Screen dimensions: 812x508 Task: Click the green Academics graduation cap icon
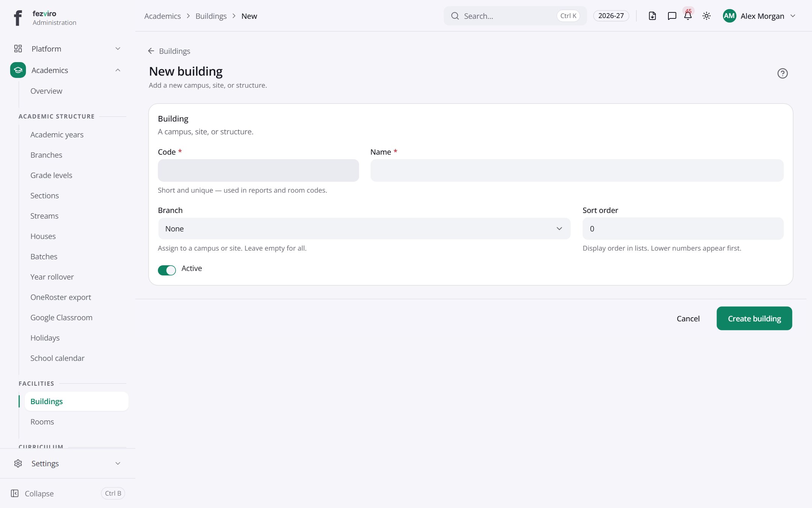click(18, 70)
